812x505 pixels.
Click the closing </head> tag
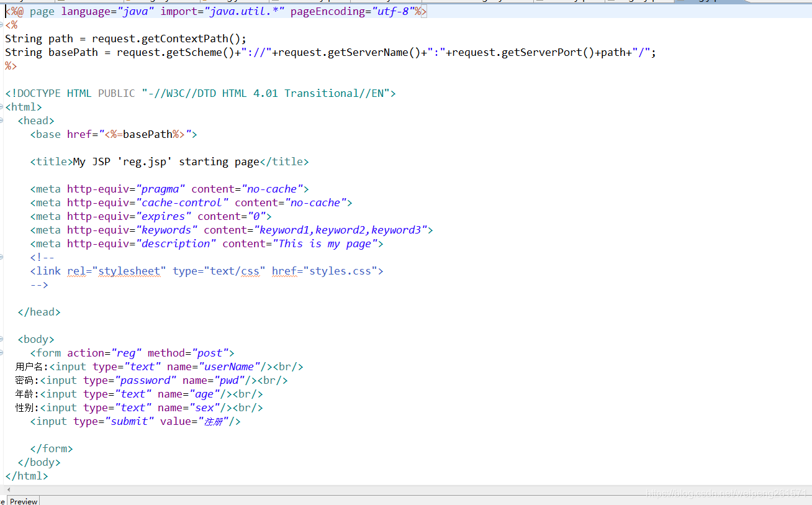(x=39, y=312)
